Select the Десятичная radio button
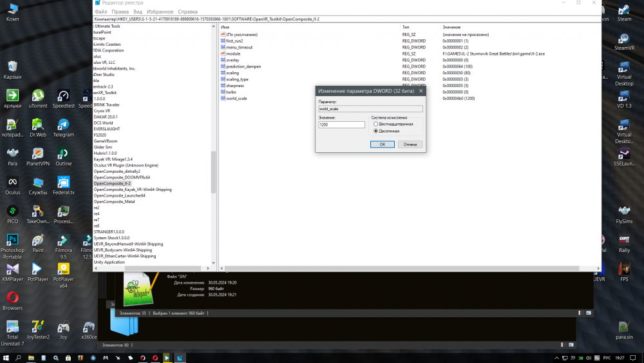Viewport: 644px width, 363px height. [376, 131]
